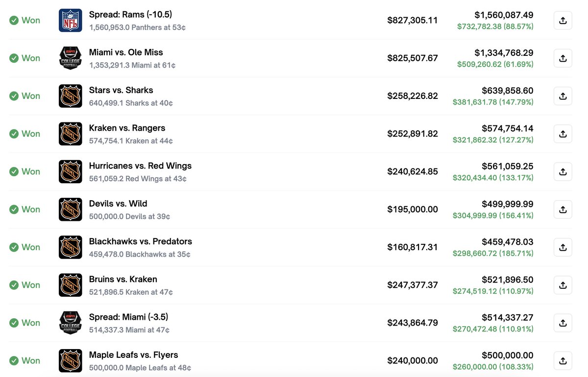Open the Spread: Rams (-10.5) market
588x377 pixels.
130,15
